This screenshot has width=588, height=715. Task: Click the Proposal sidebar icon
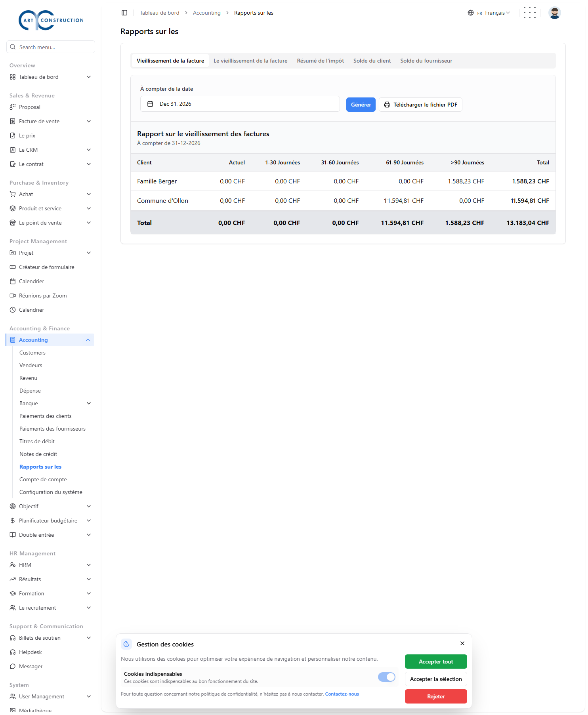point(13,107)
